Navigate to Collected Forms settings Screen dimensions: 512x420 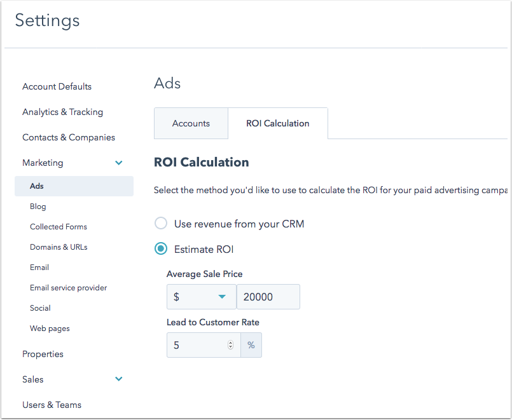tap(59, 227)
